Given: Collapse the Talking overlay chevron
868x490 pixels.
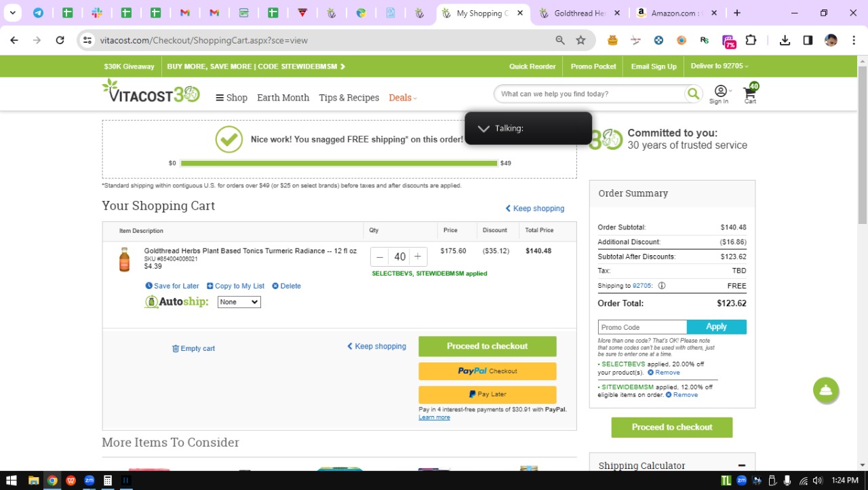Looking at the screenshot, I should (484, 128).
